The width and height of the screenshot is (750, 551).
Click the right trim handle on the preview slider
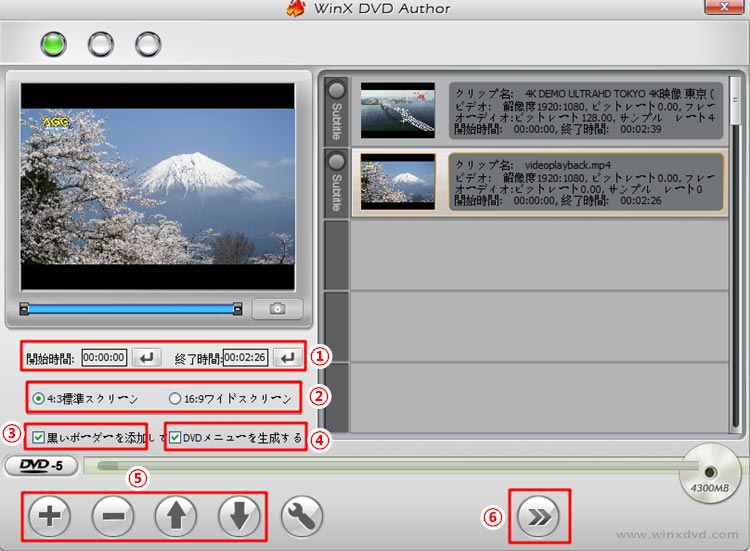click(237, 309)
